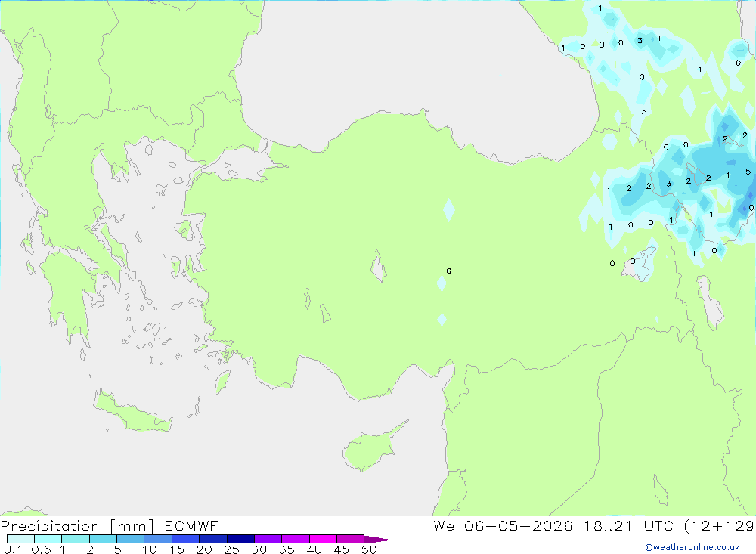Click the legend swatch between 45 and 50

click(351, 539)
